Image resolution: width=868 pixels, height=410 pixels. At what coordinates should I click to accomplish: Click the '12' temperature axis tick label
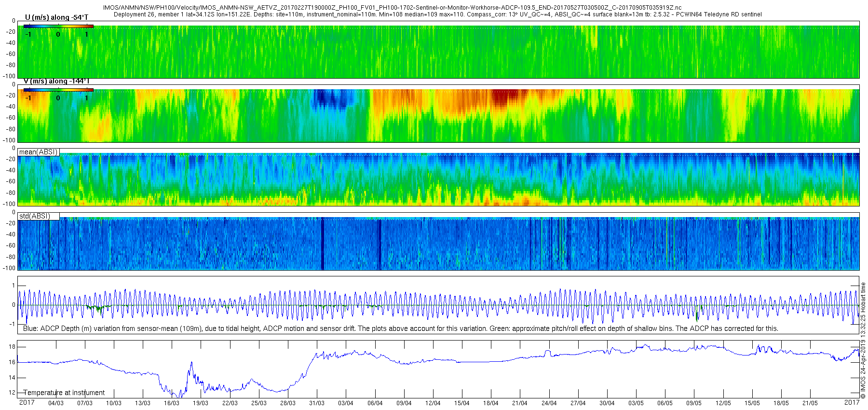pos(12,393)
